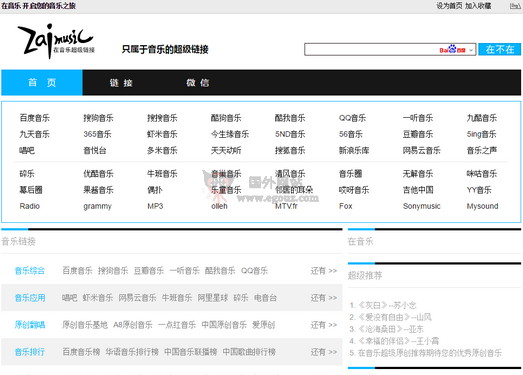The width and height of the screenshot is (523, 375).
Task: Open 阿里星球 in the 音乐应用 row
Action: tap(213, 298)
